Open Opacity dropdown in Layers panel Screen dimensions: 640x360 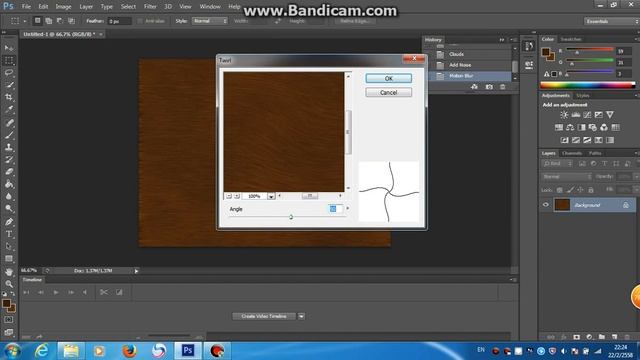click(x=636, y=177)
